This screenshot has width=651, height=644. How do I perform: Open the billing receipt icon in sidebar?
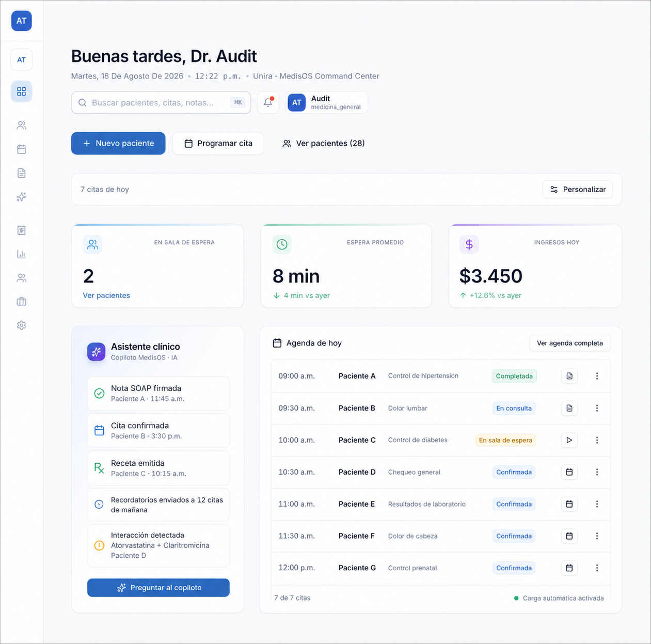pyautogui.click(x=21, y=230)
